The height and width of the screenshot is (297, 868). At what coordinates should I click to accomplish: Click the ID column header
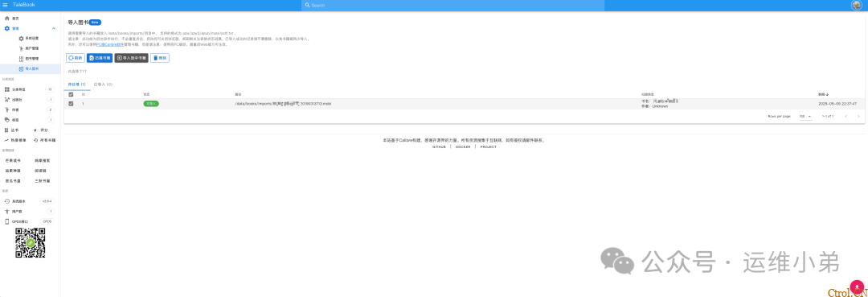point(84,94)
